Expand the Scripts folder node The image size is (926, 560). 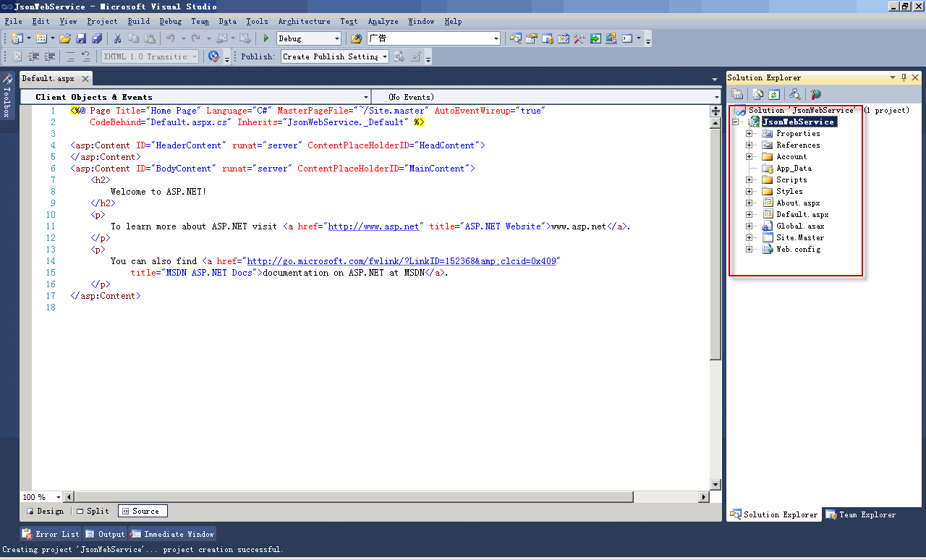[749, 180]
